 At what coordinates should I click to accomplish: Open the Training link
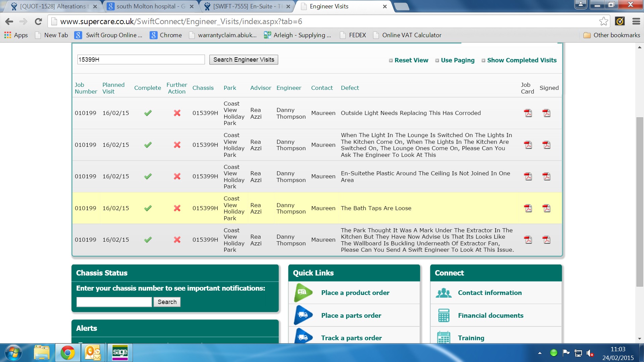[x=471, y=338]
